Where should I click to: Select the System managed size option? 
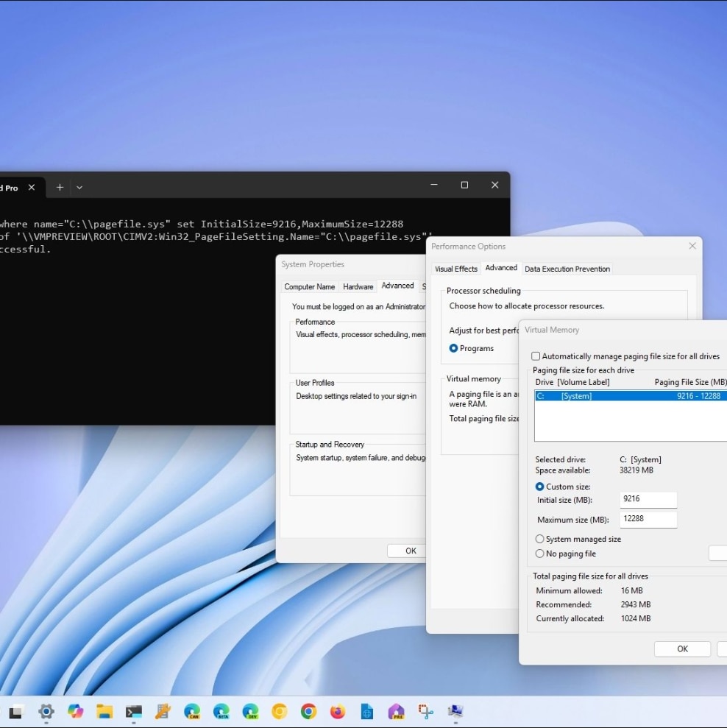(x=538, y=539)
